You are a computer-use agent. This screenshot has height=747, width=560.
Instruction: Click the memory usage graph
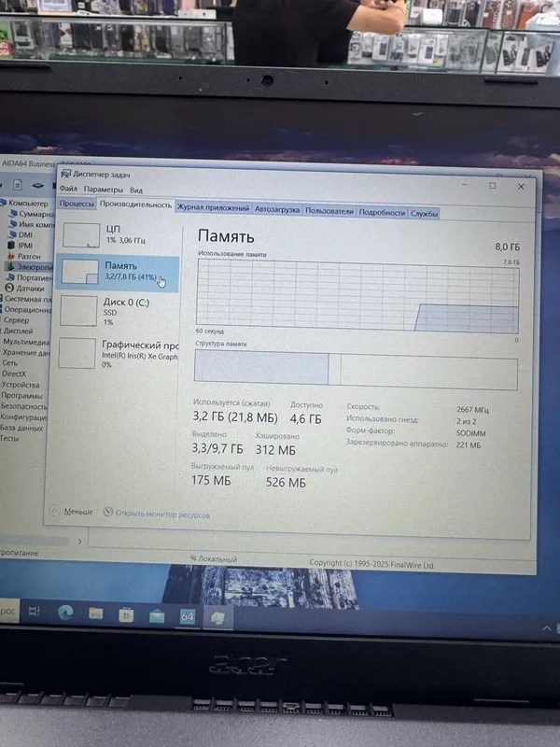pos(357,296)
